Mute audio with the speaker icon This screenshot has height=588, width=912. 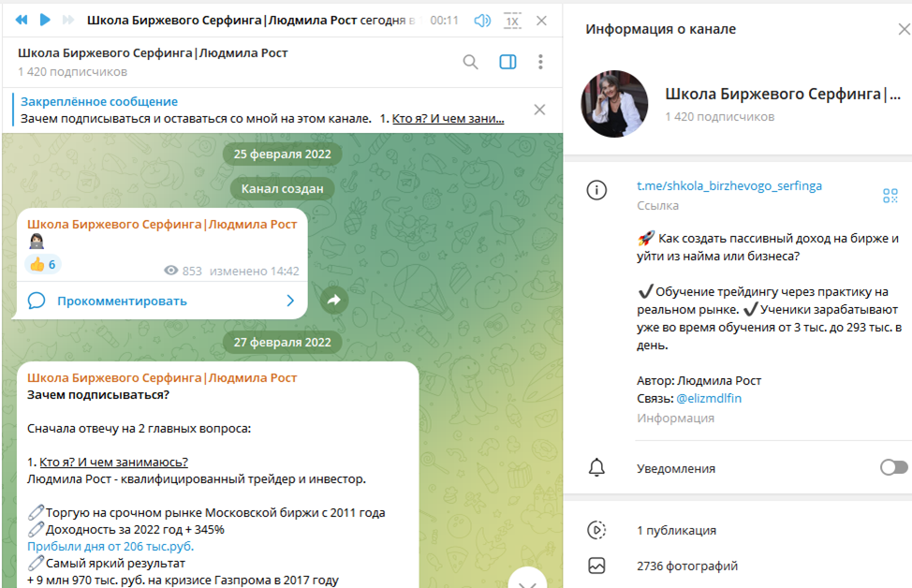(482, 21)
